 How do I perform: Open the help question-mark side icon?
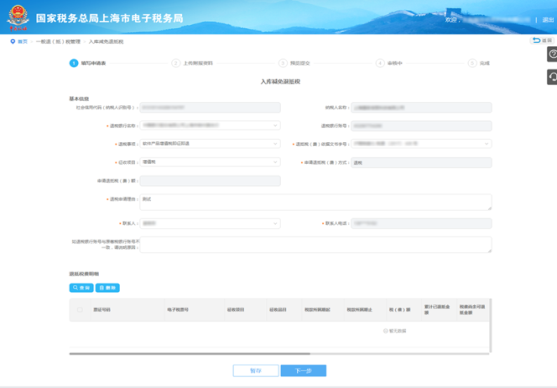552,54
